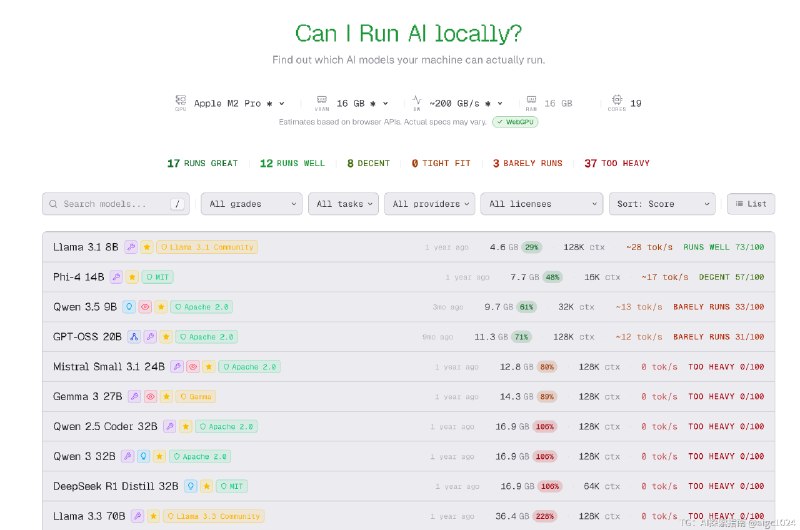Screen dimensions: 800x530
Task: Switch to List view with the List button
Action: (751, 204)
